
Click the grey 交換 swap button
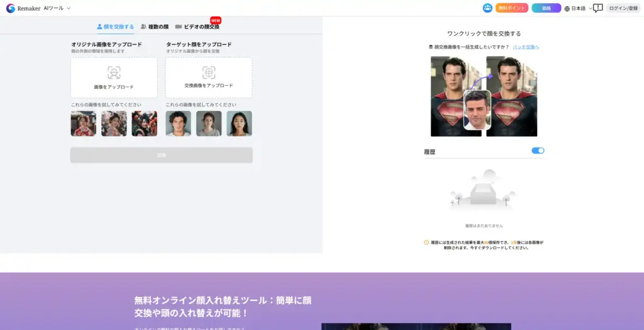(x=162, y=155)
